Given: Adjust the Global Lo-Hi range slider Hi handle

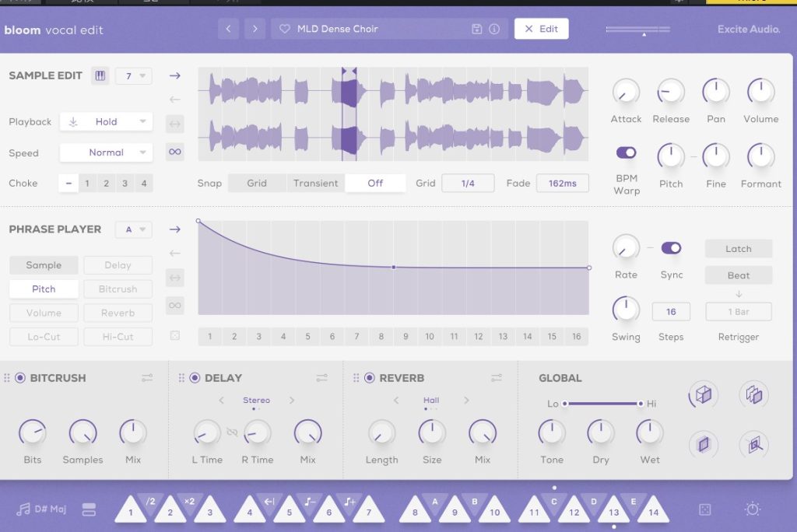Looking at the screenshot, I should [641, 404].
